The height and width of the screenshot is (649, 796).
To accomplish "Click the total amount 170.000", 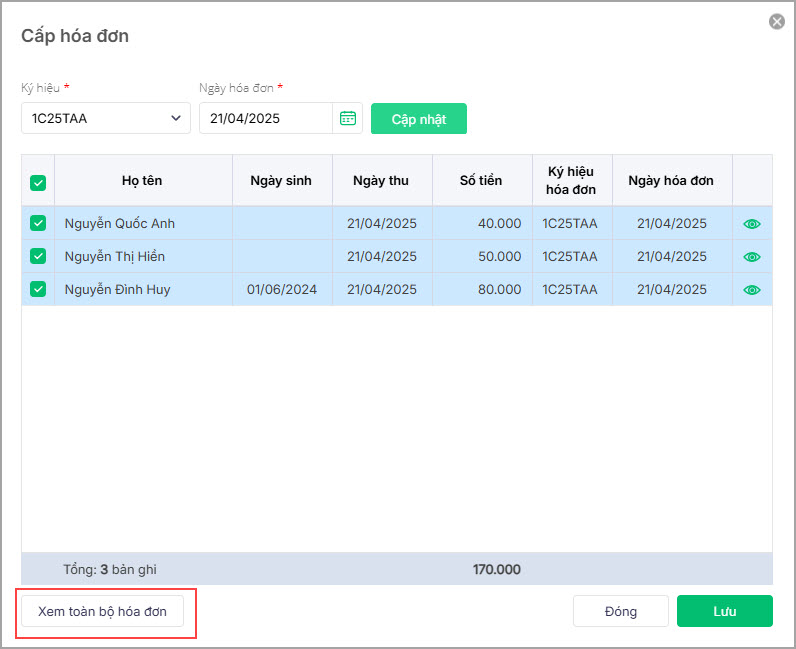I will (496, 569).
